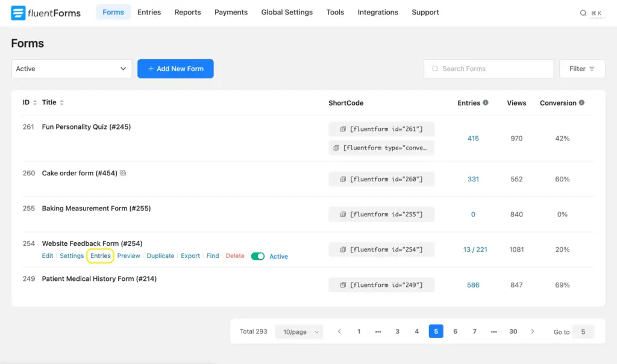Click the Active status label in row 254
Image resolution: width=617 pixels, height=364 pixels.
click(278, 256)
